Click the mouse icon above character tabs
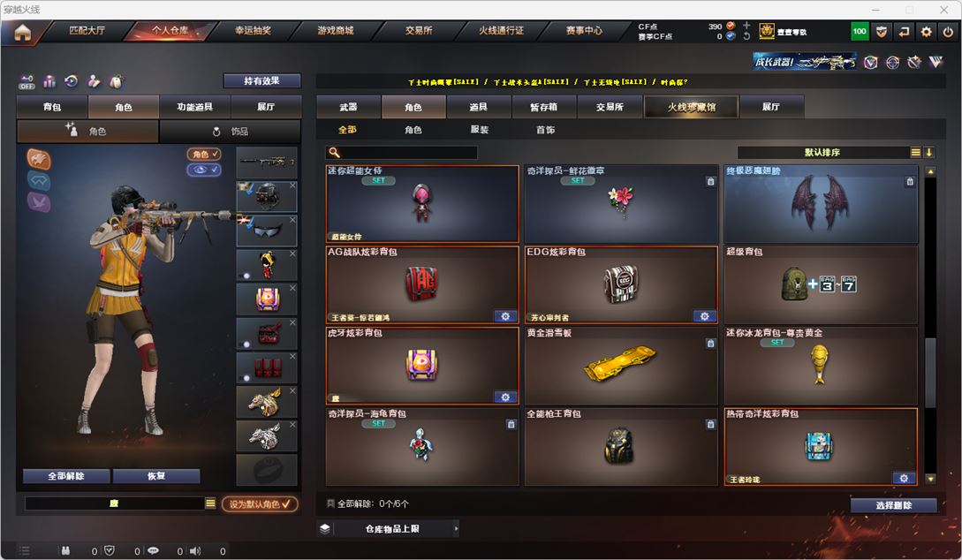The height and width of the screenshot is (560, 962). point(116,81)
